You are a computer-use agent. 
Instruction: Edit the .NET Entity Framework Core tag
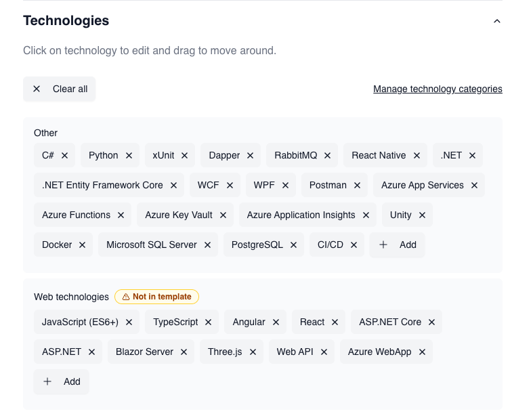click(x=102, y=185)
